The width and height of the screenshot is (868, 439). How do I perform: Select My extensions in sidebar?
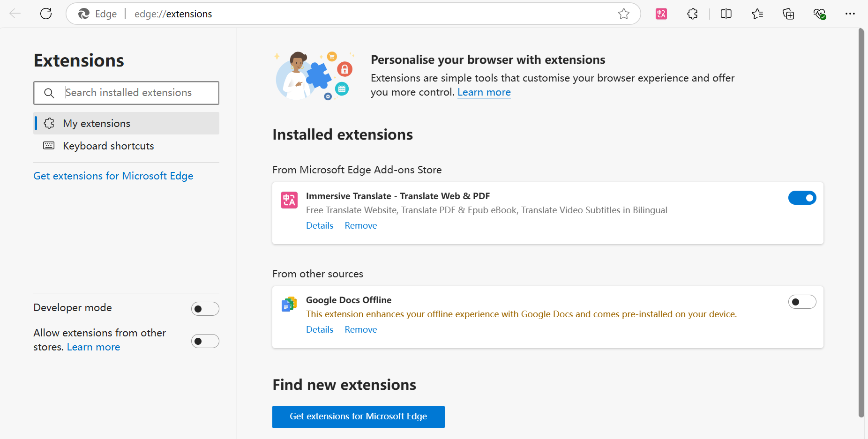[97, 123]
